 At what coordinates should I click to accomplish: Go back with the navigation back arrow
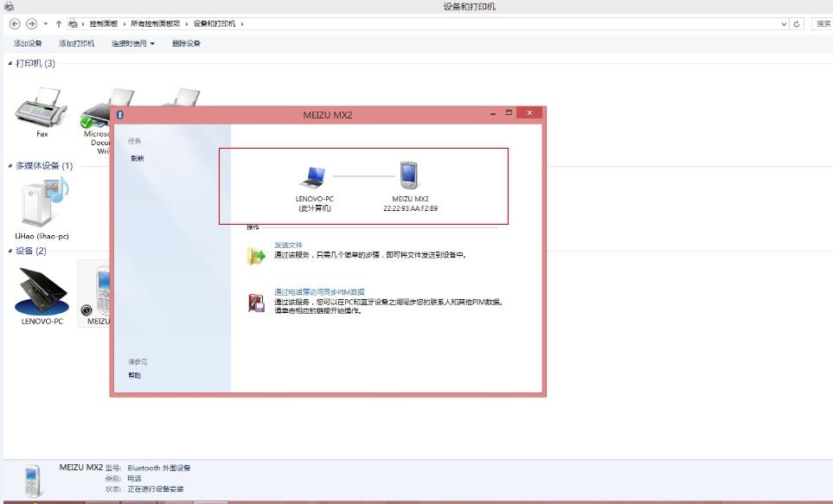15,23
